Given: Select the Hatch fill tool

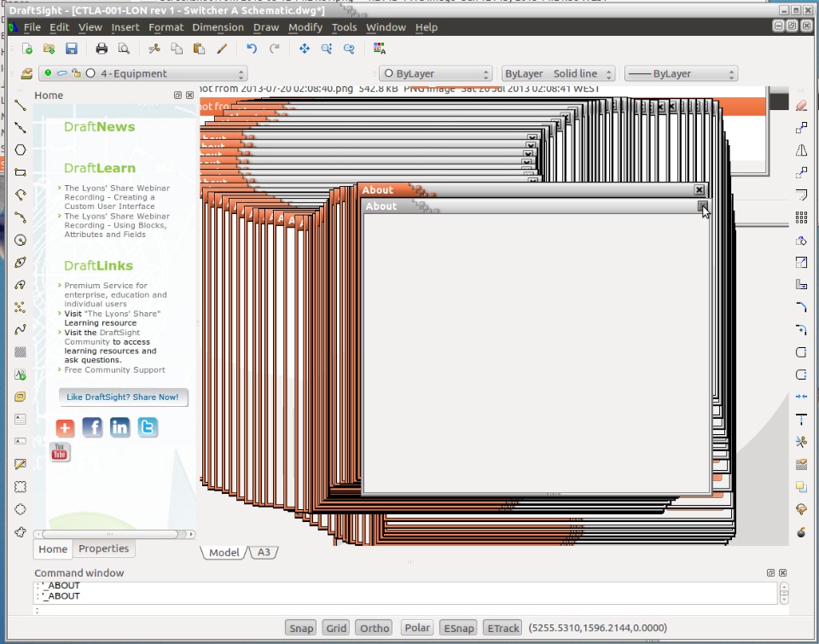Looking at the screenshot, I should 20,352.
